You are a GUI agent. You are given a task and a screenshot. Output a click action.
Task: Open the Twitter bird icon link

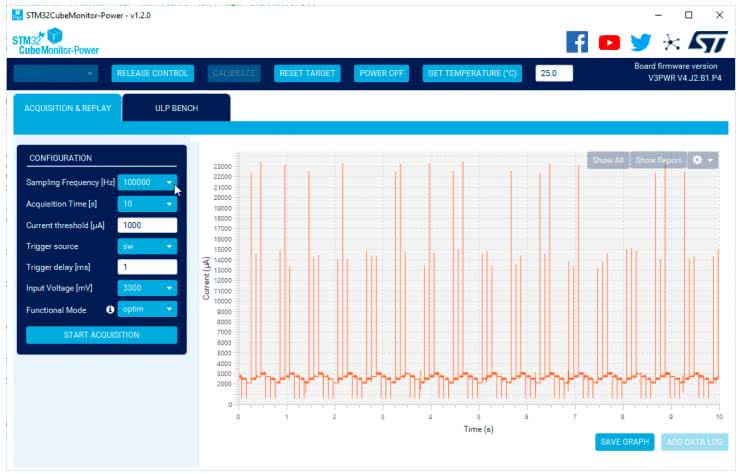click(x=640, y=42)
